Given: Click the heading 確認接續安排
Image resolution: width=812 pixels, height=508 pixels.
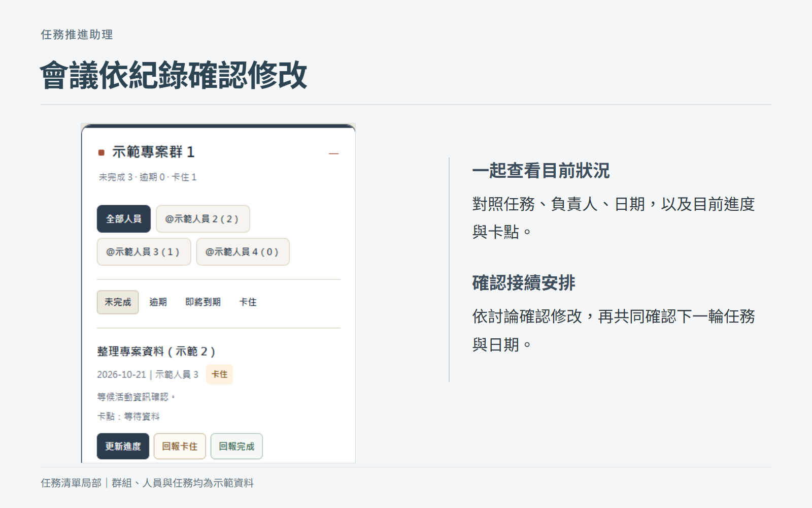Looking at the screenshot, I should pyautogui.click(x=524, y=283).
